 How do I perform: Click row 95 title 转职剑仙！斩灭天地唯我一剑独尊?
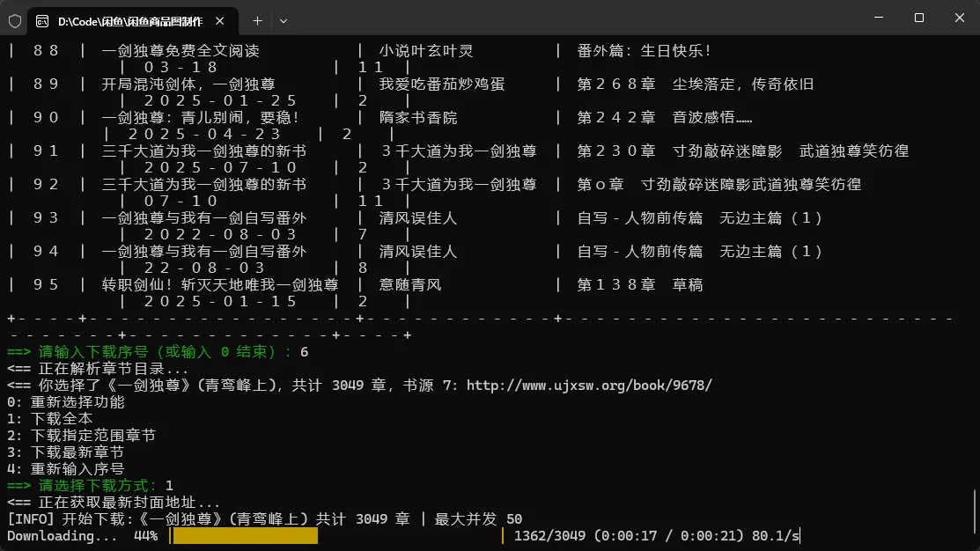tap(220, 285)
